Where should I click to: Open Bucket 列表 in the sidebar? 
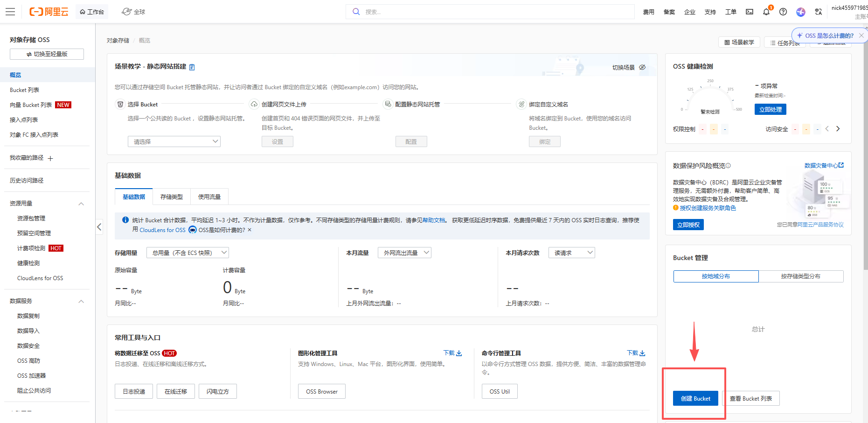point(25,90)
